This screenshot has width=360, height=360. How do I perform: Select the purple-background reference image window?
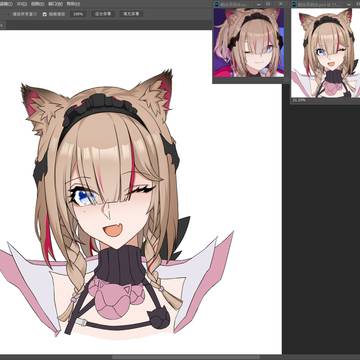click(x=249, y=43)
